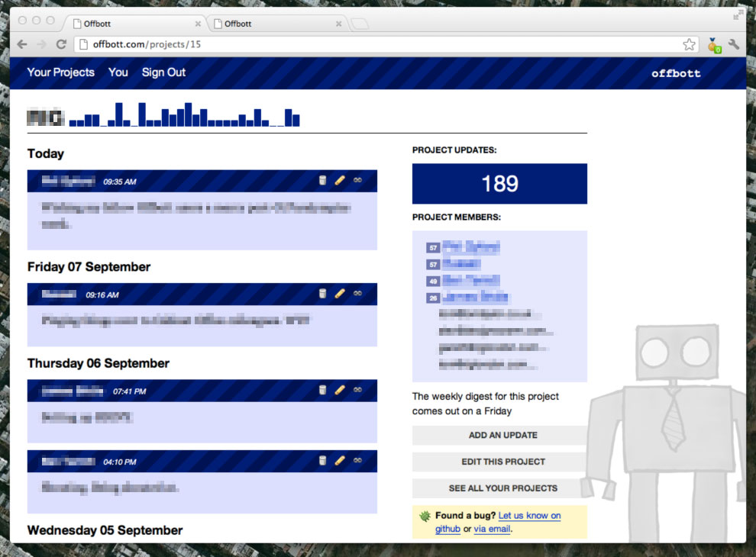Go to Your Projects in the navigation bar
This screenshot has width=756, height=557.
tap(61, 72)
